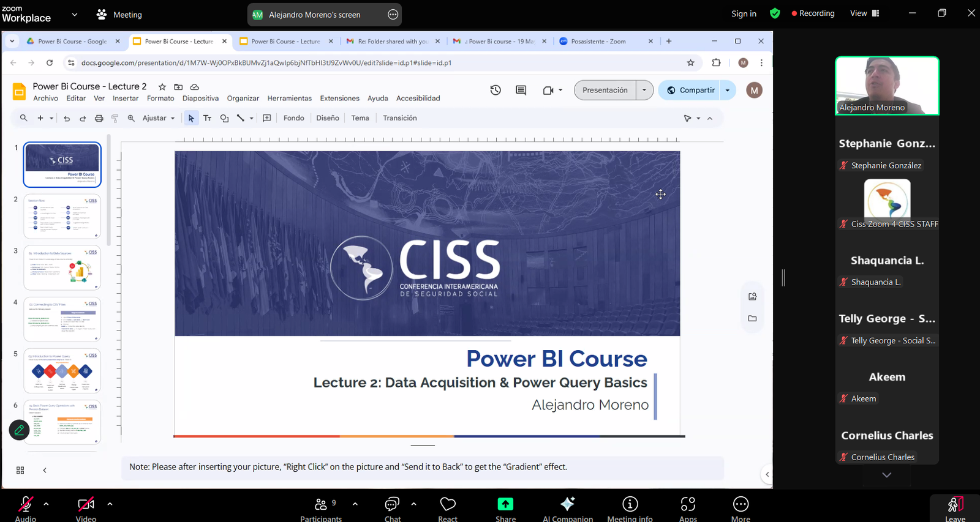This screenshot has height=522, width=980.
Task: Select slide 5 thumbnail
Action: tap(62, 371)
